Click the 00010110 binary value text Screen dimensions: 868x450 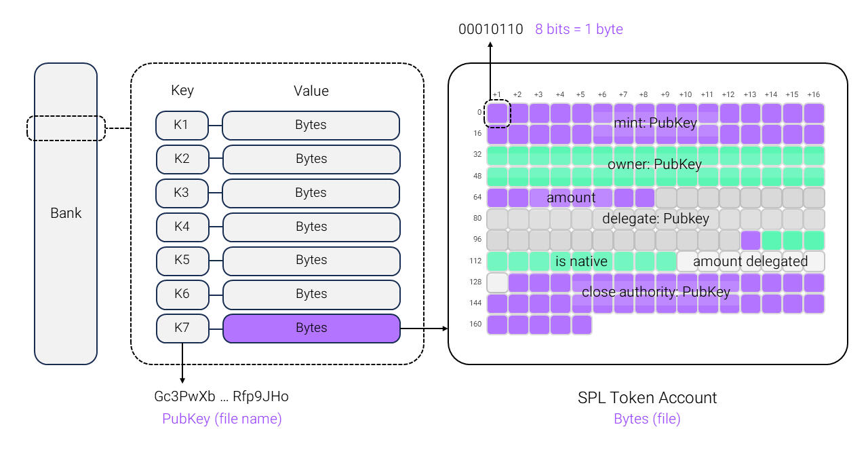point(491,29)
